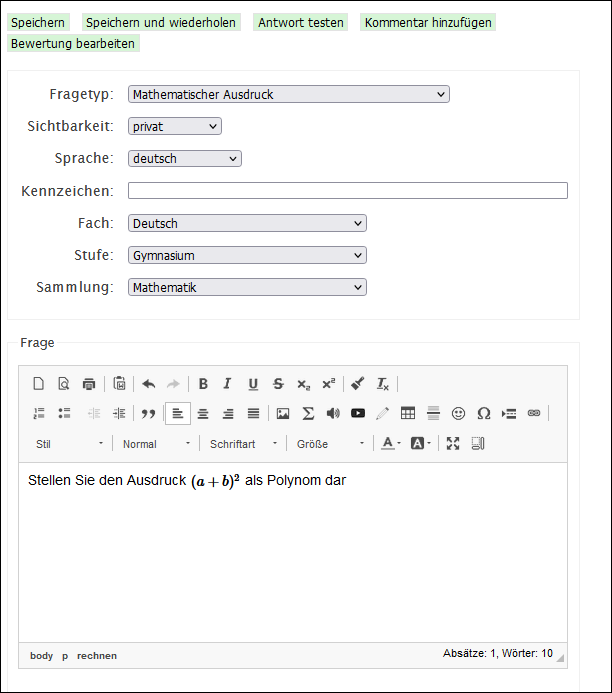The height and width of the screenshot is (693, 612).
Task: Toggle bold formatting
Action: coord(203,384)
